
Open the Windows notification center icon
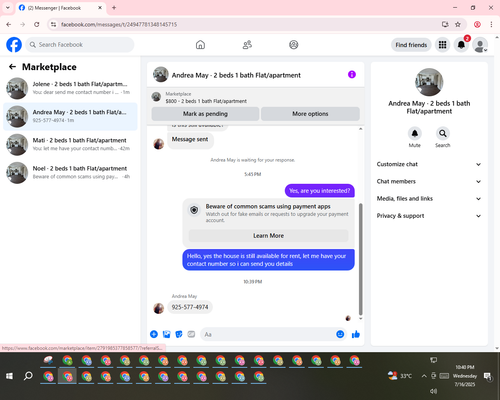(488, 376)
